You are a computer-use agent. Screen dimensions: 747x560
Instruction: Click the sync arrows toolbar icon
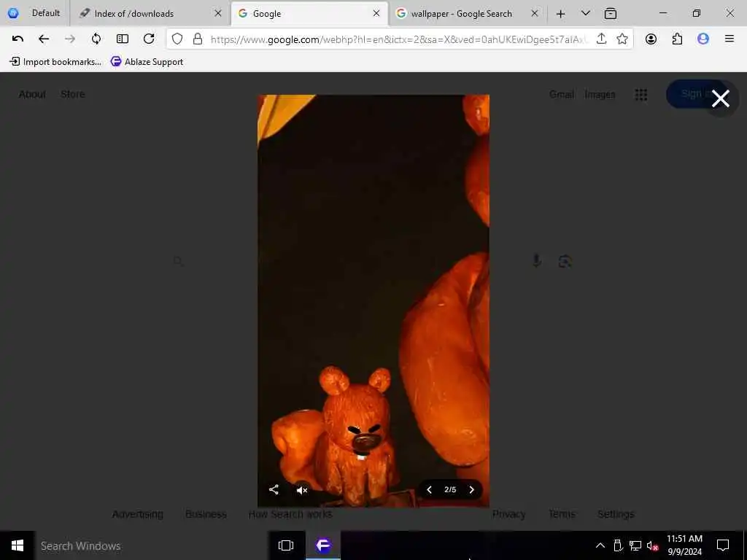pyautogui.click(x=96, y=39)
